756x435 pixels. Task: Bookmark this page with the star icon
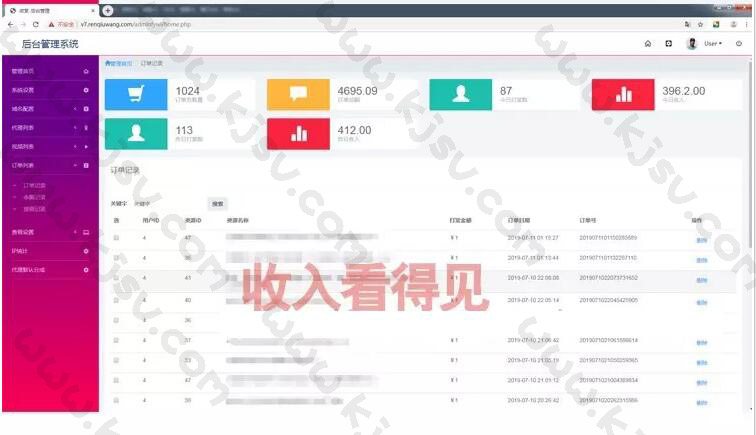pos(701,24)
